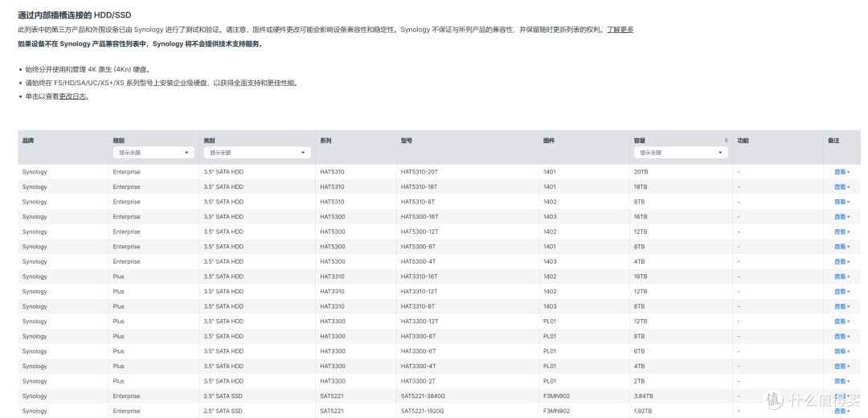Select model cell SAT5221-3840G
This screenshot has width=868, height=418.
423,396
